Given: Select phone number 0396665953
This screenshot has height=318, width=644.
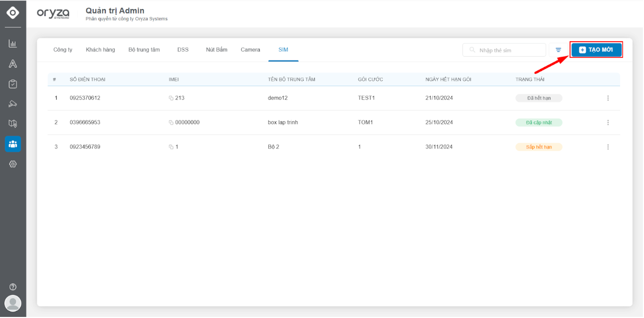Looking at the screenshot, I should tap(85, 122).
